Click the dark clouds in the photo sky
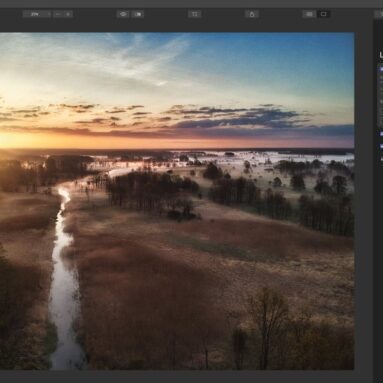 [240, 117]
